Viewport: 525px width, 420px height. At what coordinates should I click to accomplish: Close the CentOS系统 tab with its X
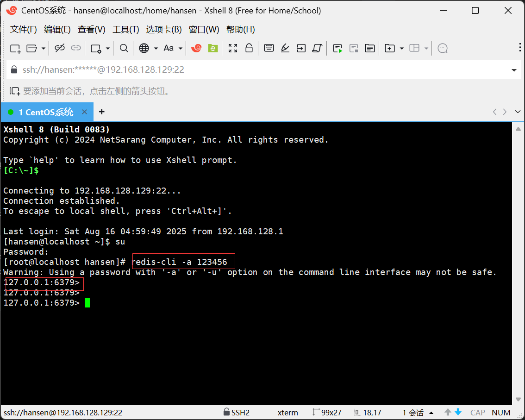[x=85, y=112]
